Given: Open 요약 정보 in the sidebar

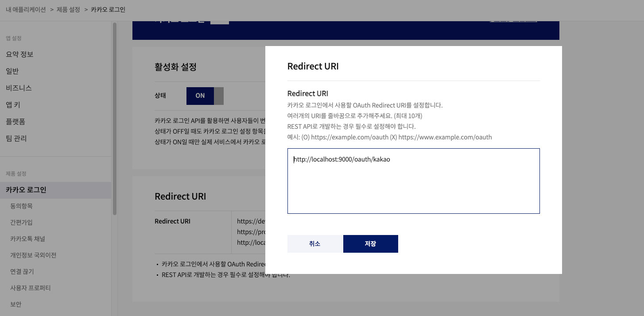Looking at the screenshot, I should tap(19, 54).
